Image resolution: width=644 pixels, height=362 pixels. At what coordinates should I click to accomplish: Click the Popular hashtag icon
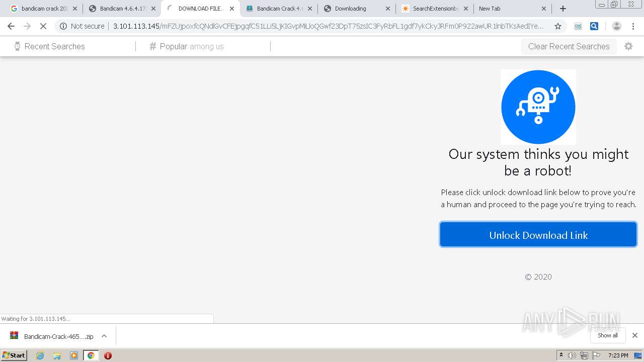153,46
